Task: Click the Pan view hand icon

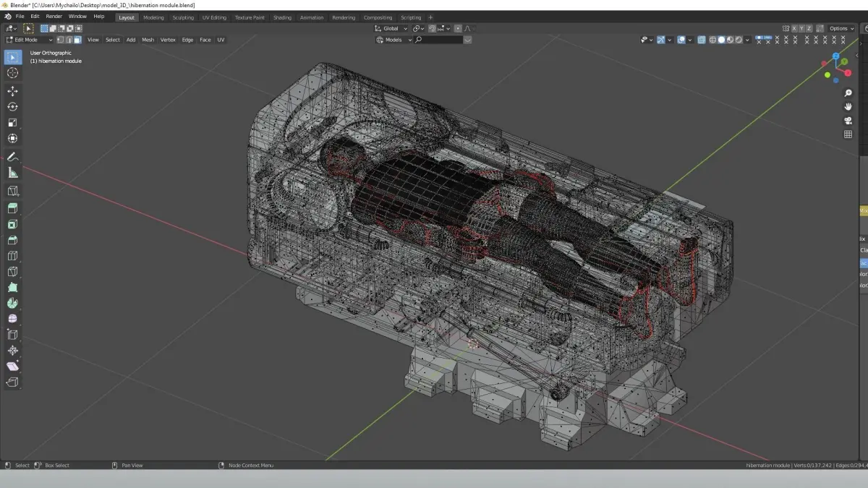Action: coord(848,107)
